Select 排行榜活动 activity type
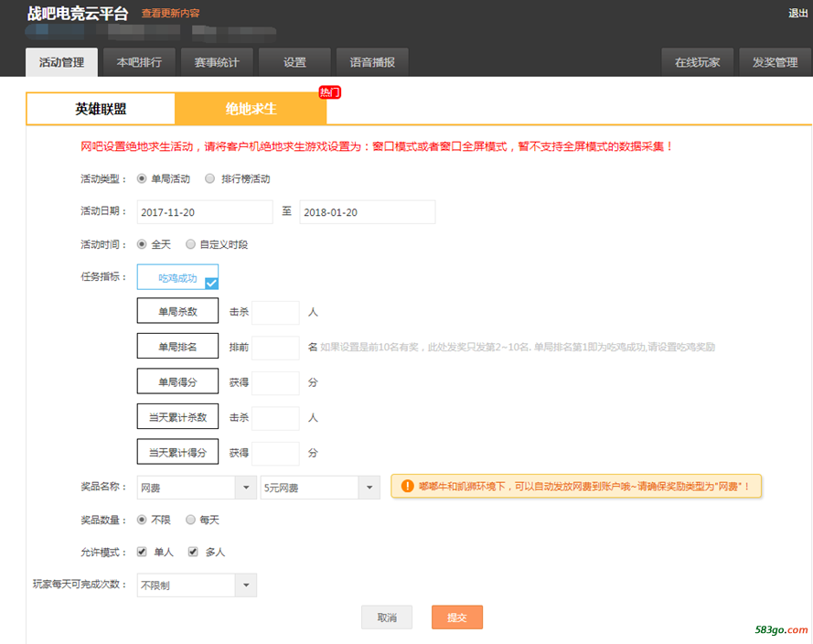The image size is (813, 644). click(209, 179)
